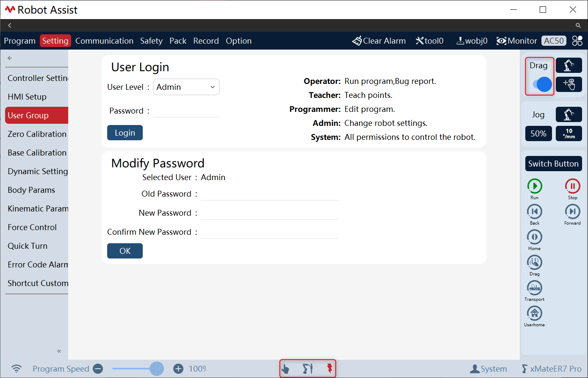Decrease program speed with minus icon
588x378 pixels.
(x=98, y=369)
